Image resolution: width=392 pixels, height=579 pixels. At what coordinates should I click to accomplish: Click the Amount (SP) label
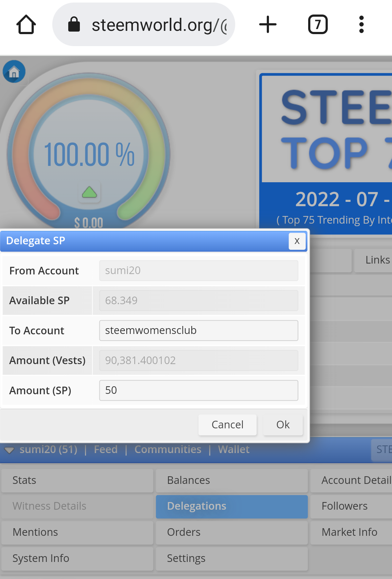[40, 391]
